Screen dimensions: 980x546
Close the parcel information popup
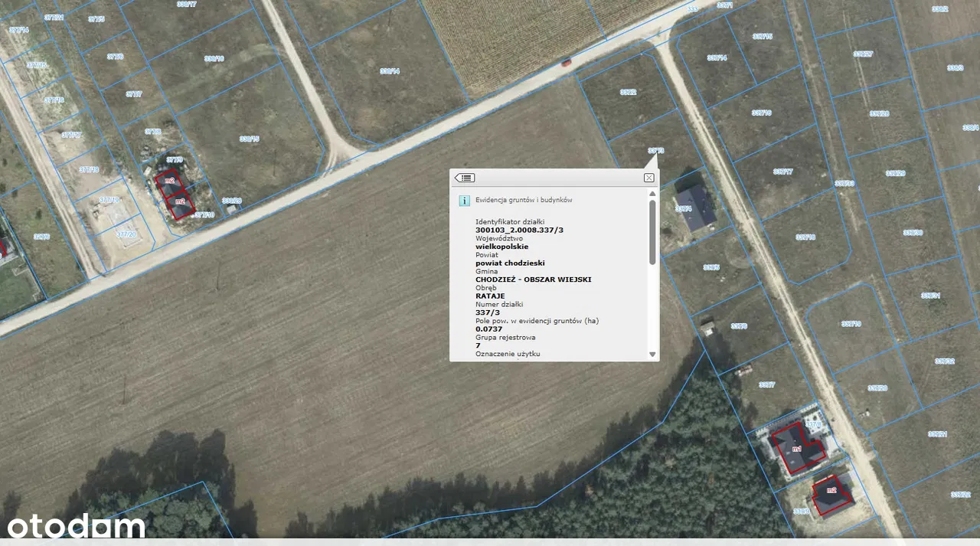point(648,178)
